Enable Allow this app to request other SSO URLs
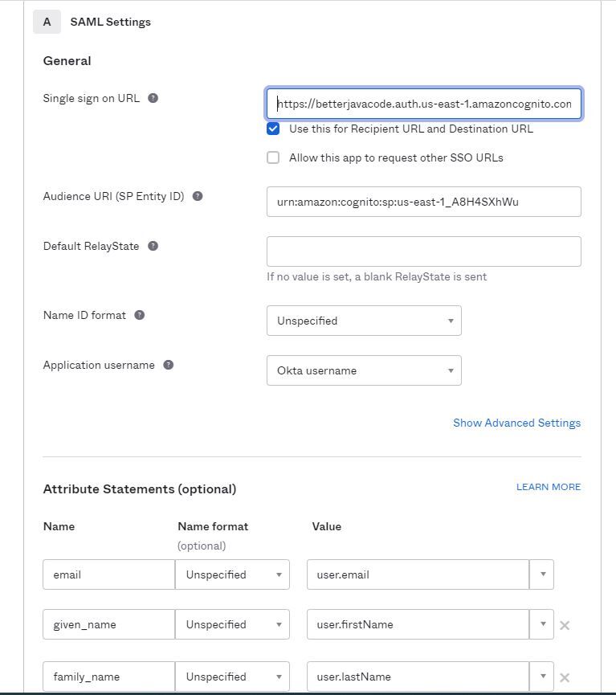 pyautogui.click(x=273, y=157)
